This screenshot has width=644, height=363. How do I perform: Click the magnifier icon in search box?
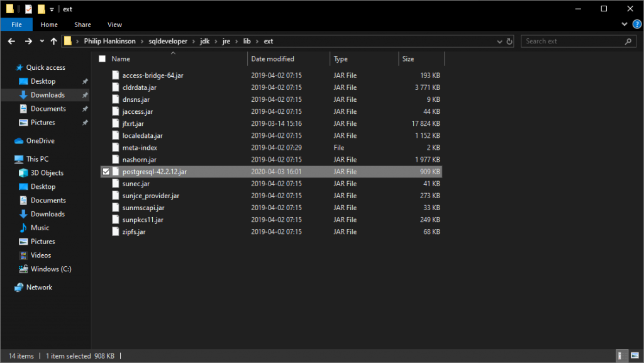tap(628, 42)
